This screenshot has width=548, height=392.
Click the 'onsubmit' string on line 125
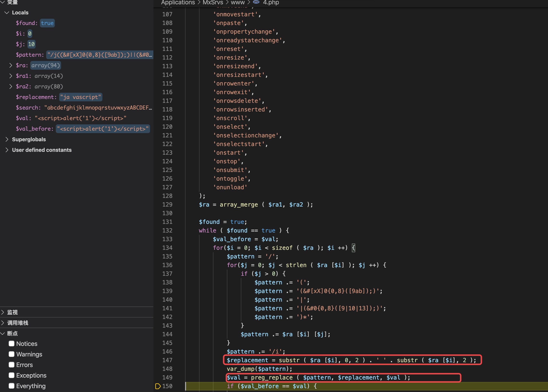pos(230,170)
